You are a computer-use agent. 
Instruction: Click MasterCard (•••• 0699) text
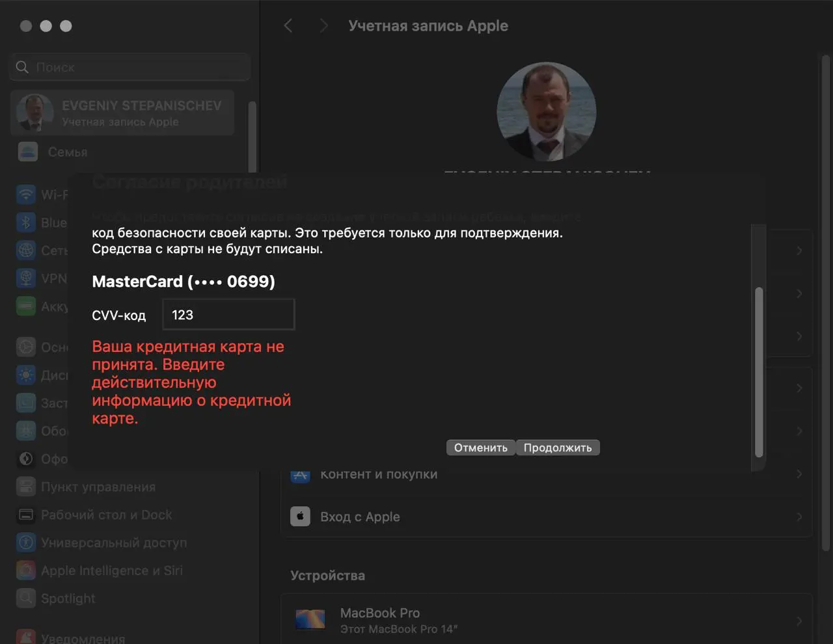pyautogui.click(x=184, y=282)
